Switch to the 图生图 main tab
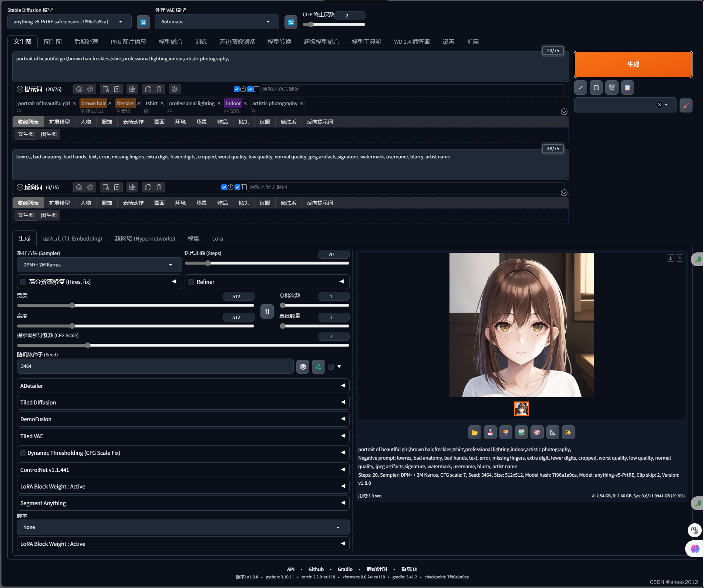704x588 pixels. (x=53, y=42)
